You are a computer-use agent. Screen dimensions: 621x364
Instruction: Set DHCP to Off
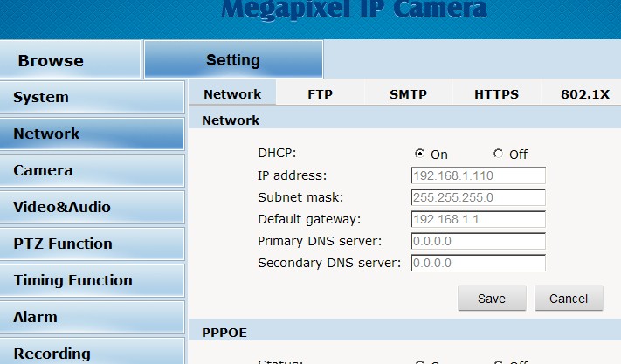click(x=498, y=154)
